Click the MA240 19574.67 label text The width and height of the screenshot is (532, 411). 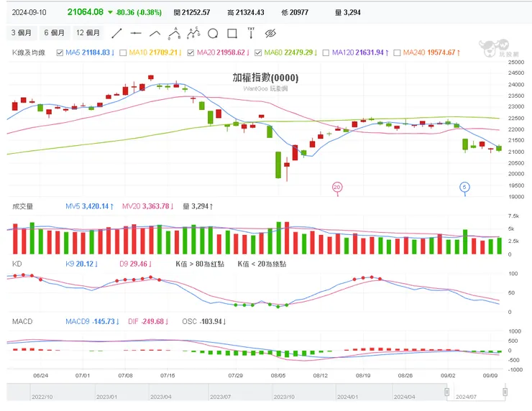coord(431,52)
